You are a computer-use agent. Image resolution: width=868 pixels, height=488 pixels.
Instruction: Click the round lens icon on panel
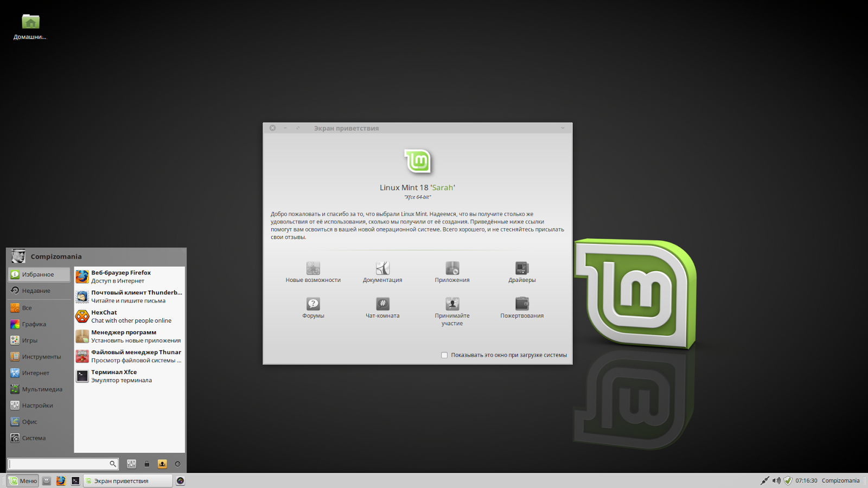[x=181, y=481]
